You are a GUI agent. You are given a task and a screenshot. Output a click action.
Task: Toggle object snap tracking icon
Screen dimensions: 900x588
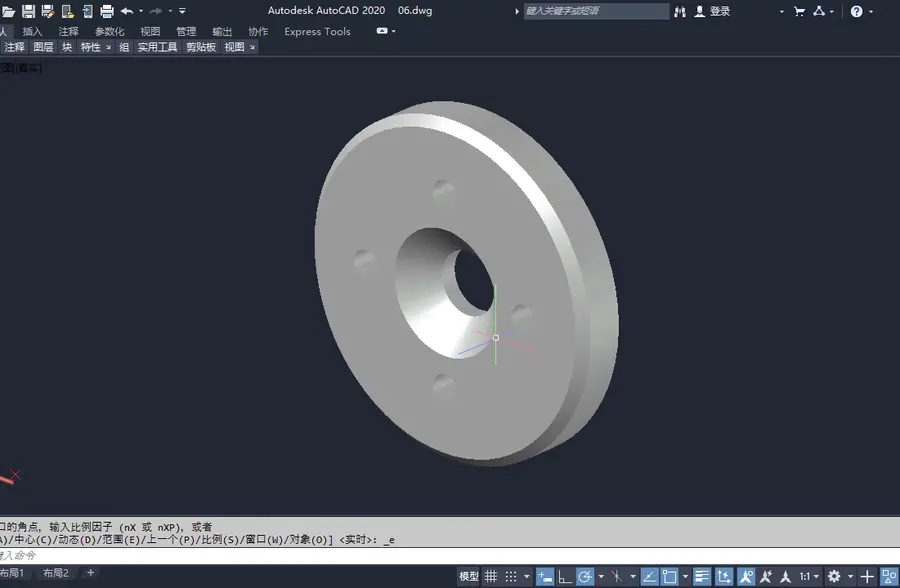coord(649,577)
